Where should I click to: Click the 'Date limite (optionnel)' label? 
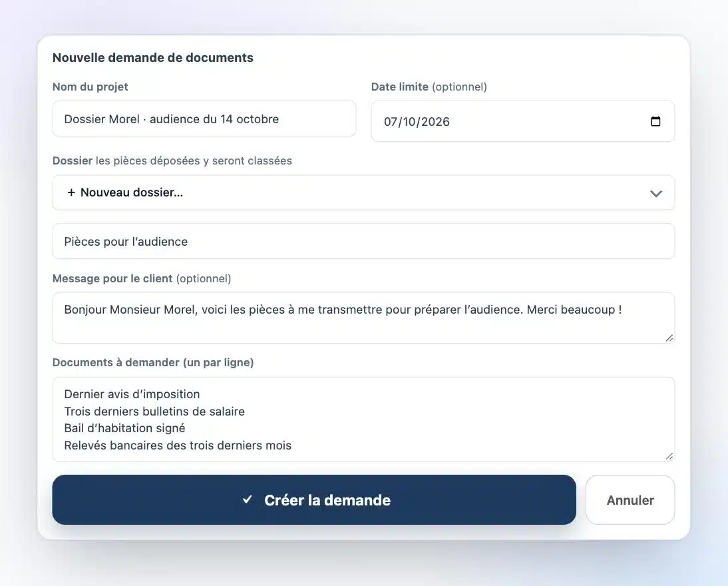coord(429,87)
